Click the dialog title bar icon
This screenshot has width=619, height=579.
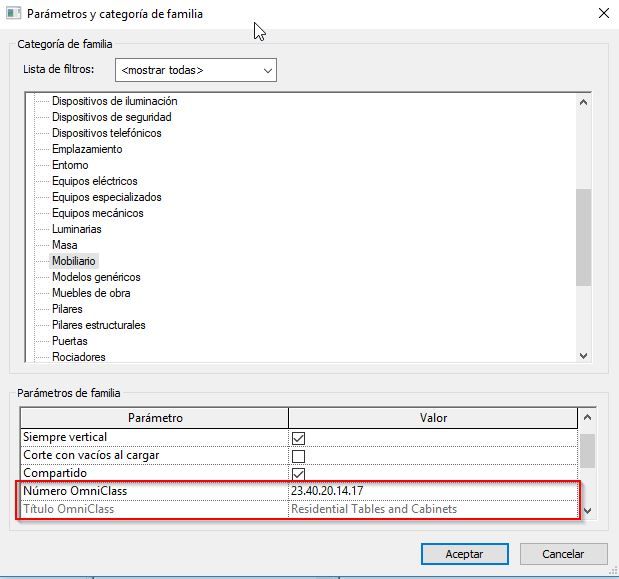(x=13, y=13)
